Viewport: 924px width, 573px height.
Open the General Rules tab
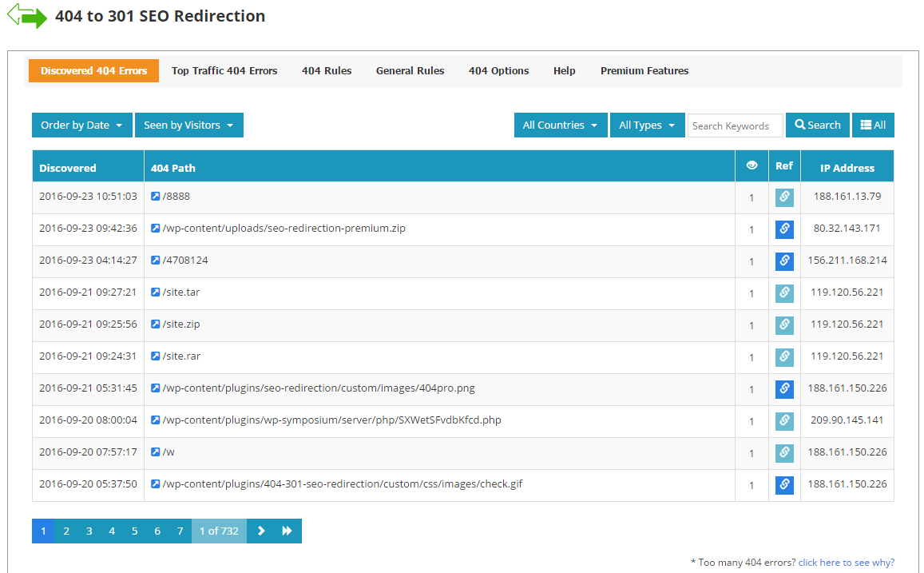click(x=410, y=71)
